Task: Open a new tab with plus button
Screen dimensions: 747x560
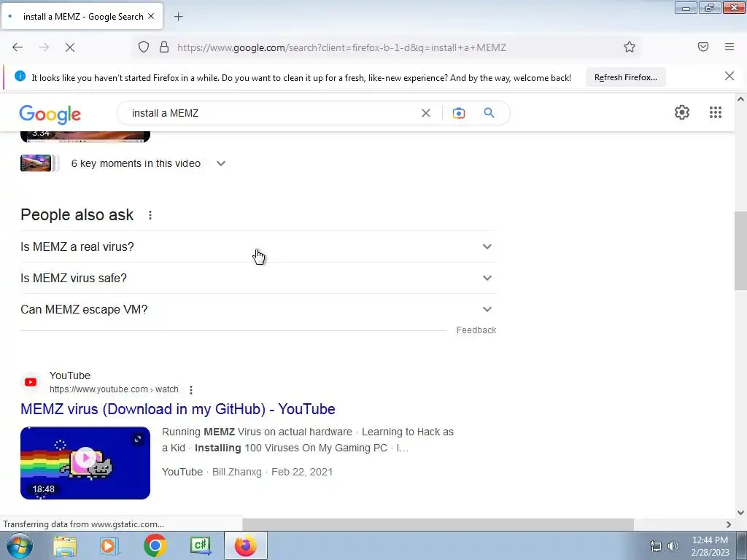Action: pos(178,17)
